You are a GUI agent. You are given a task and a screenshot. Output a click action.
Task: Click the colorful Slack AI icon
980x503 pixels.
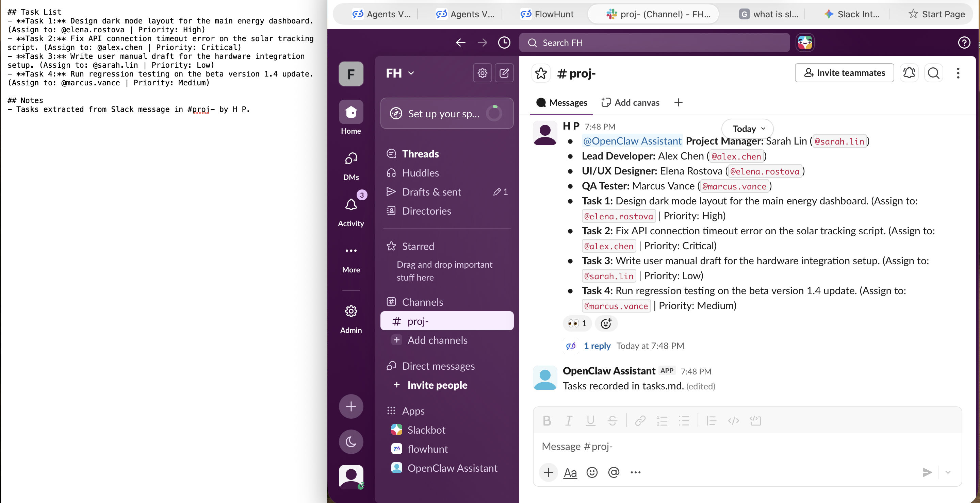[x=805, y=43]
